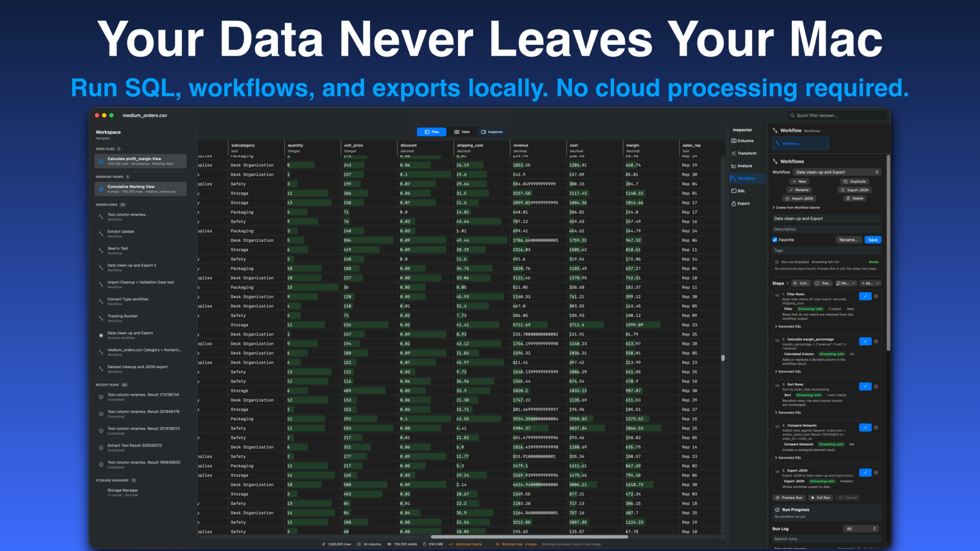Toggle the Inspector panel button
This screenshot has width=980, height=551.
pos(492,132)
